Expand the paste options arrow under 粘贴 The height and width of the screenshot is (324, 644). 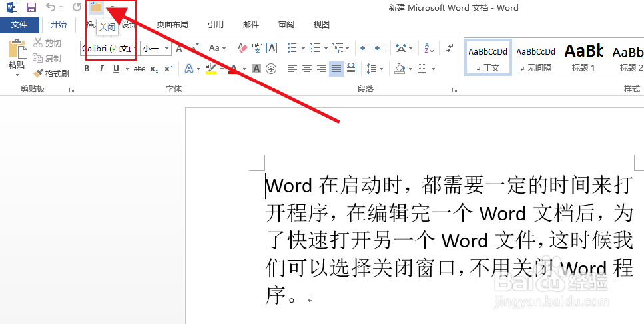tap(17, 75)
